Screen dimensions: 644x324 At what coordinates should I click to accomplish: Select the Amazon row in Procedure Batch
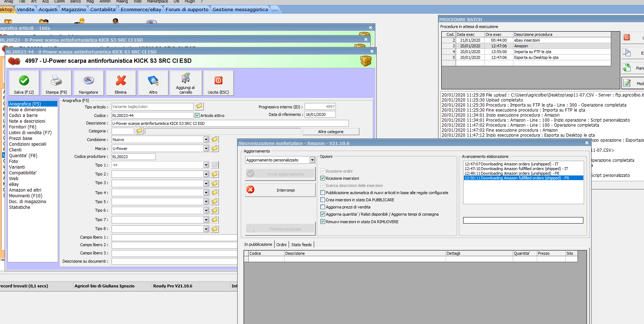click(x=526, y=46)
